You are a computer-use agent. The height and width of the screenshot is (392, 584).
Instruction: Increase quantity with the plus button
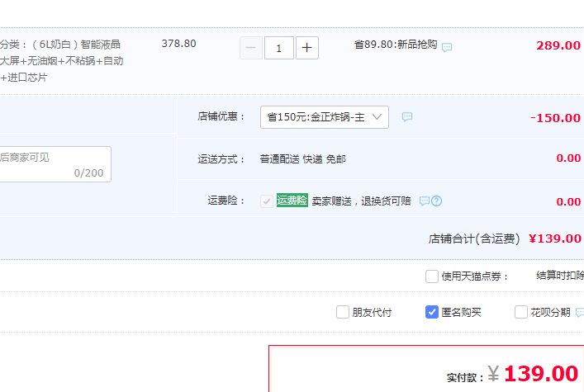click(307, 48)
